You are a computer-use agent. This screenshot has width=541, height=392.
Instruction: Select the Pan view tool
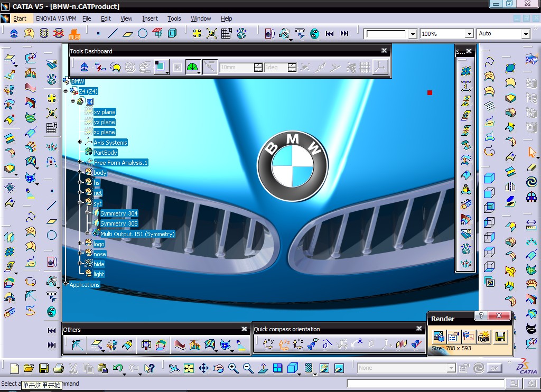[203, 368]
